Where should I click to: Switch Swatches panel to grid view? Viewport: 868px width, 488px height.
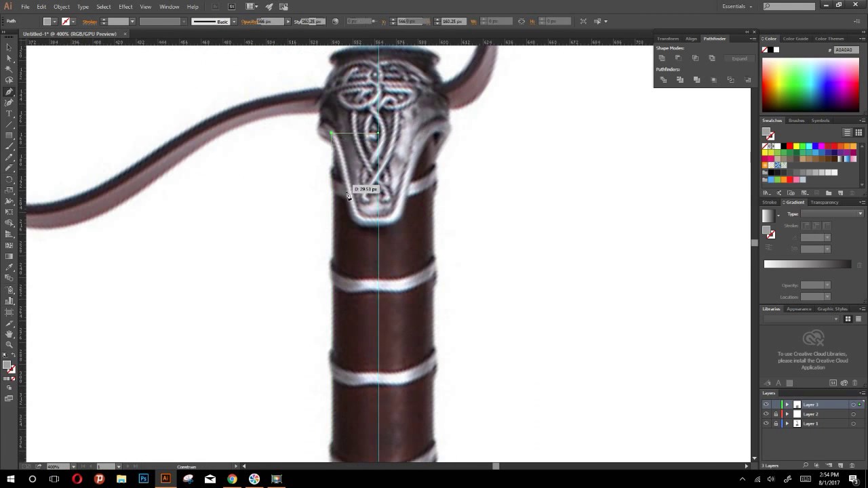[x=859, y=132]
